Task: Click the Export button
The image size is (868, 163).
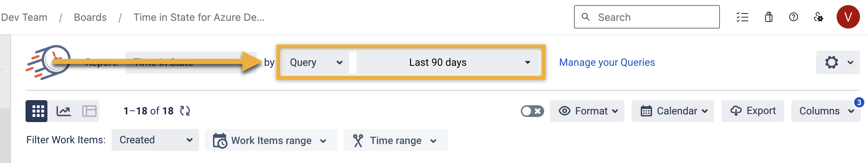Action: [x=753, y=111]
